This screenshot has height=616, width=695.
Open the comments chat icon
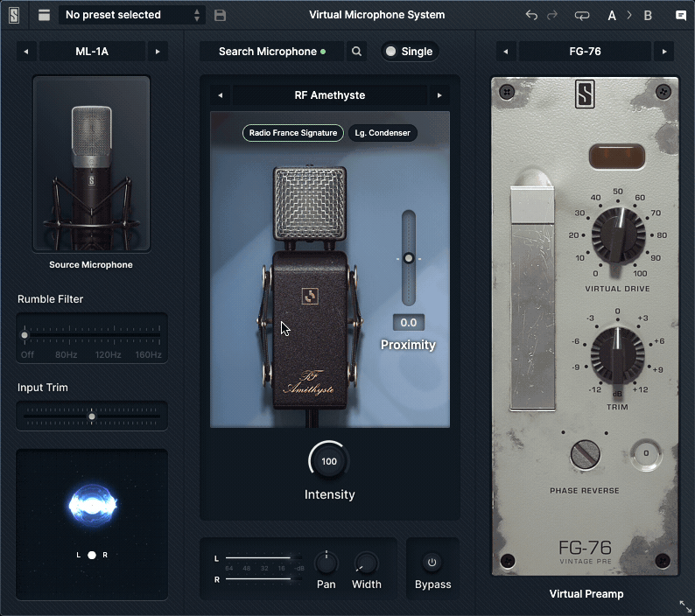681,16
